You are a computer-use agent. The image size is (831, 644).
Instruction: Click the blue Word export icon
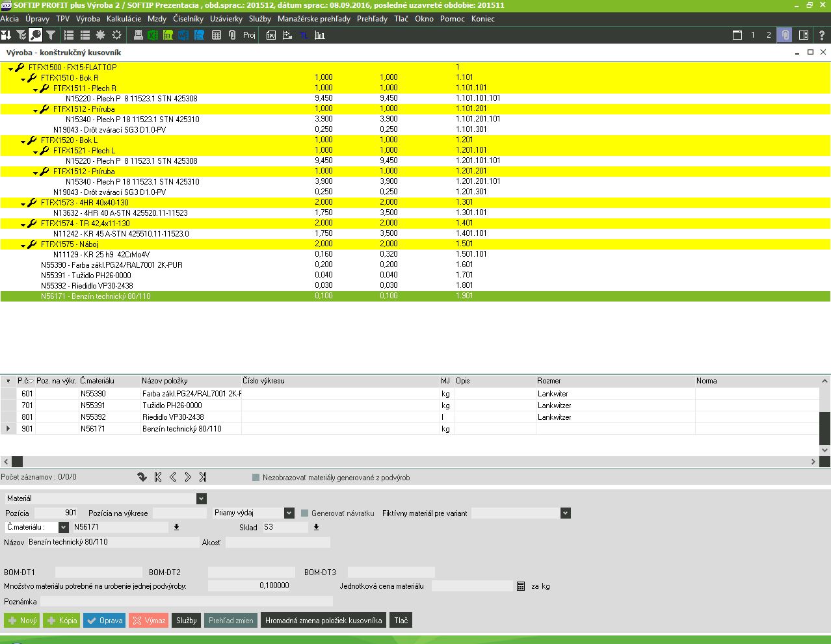coord(183,35)
